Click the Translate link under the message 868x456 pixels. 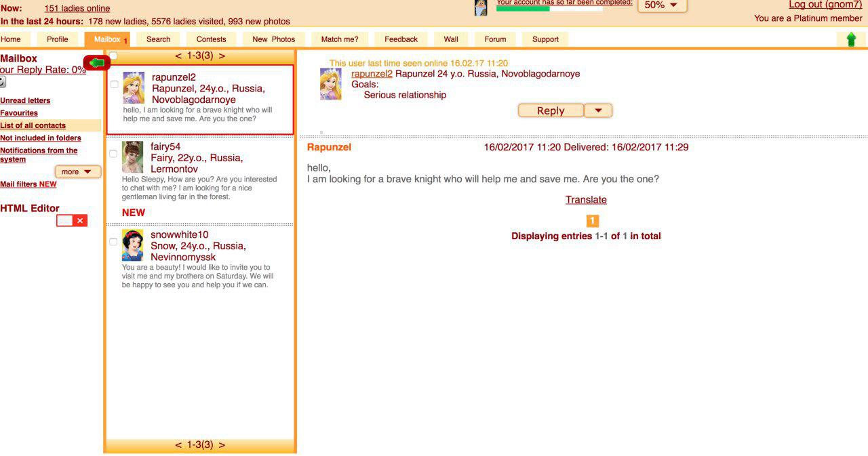586,200
